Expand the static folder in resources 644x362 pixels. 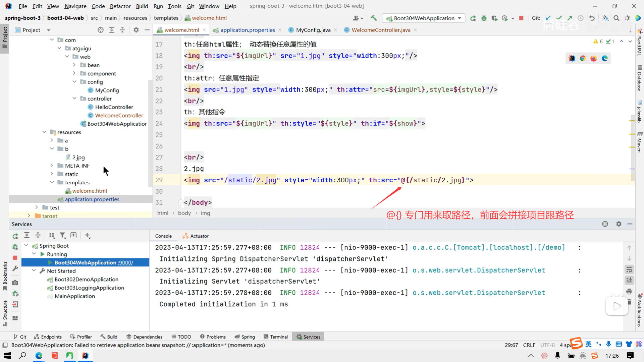(52, 174)
